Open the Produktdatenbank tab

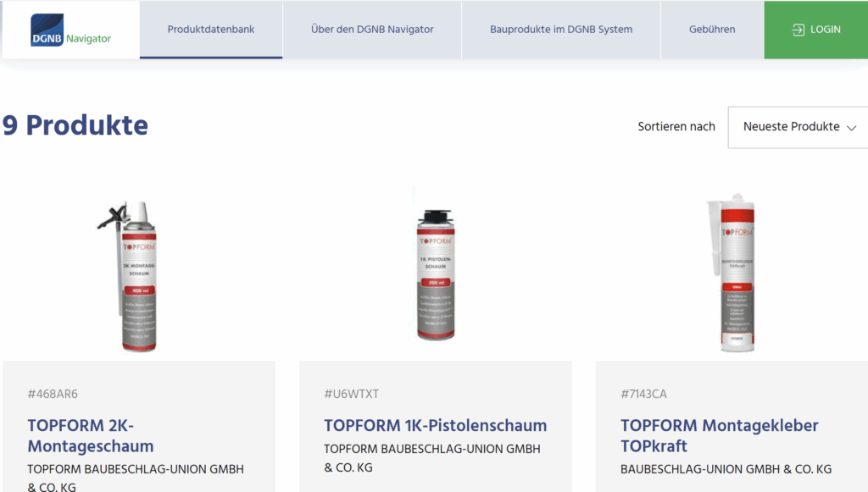pyautogui.click(x=211, y=30)
